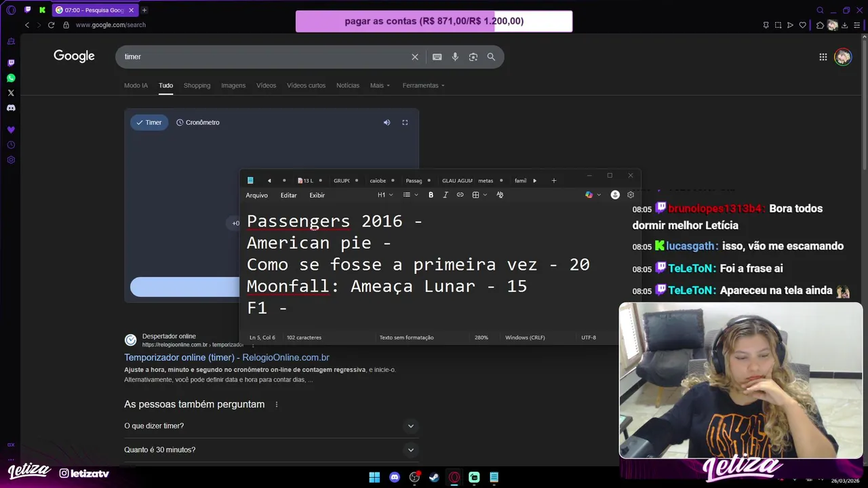Open the H1 heading dropdown
The image size is (868, 488).
385,195
